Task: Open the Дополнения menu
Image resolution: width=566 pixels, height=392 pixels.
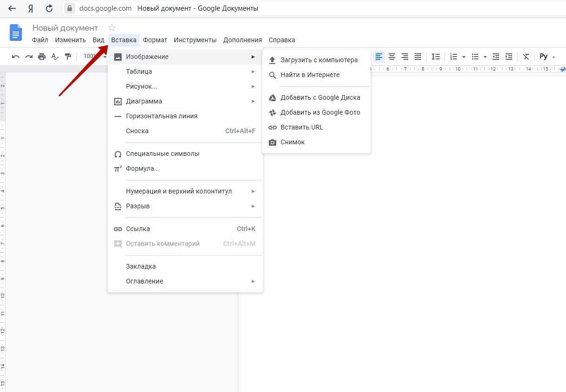Action: pos(243,40)
